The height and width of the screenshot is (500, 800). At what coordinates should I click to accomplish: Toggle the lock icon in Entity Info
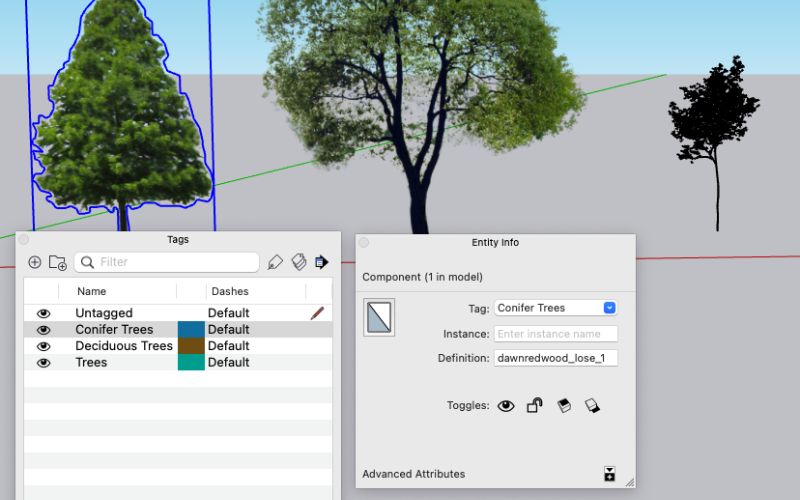[535, 405]
